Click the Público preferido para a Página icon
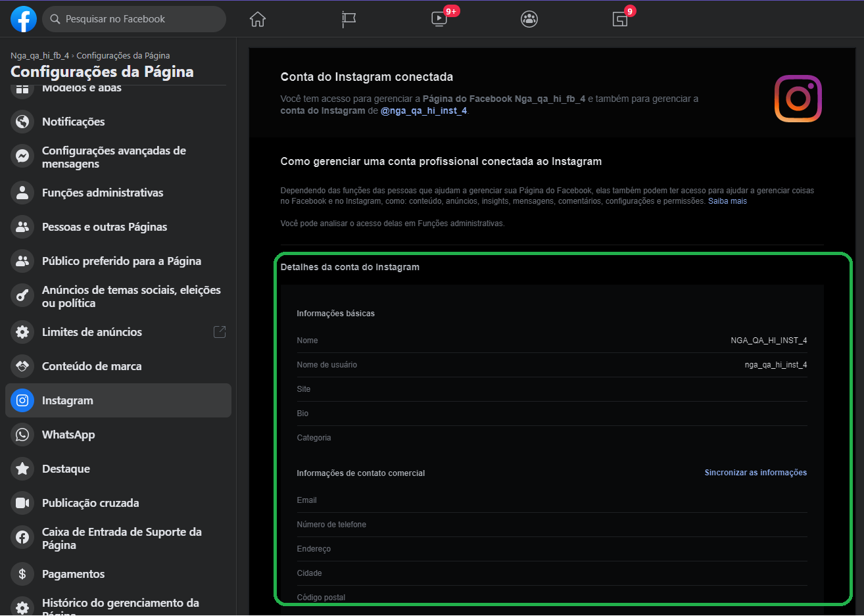 coord(22,261)
